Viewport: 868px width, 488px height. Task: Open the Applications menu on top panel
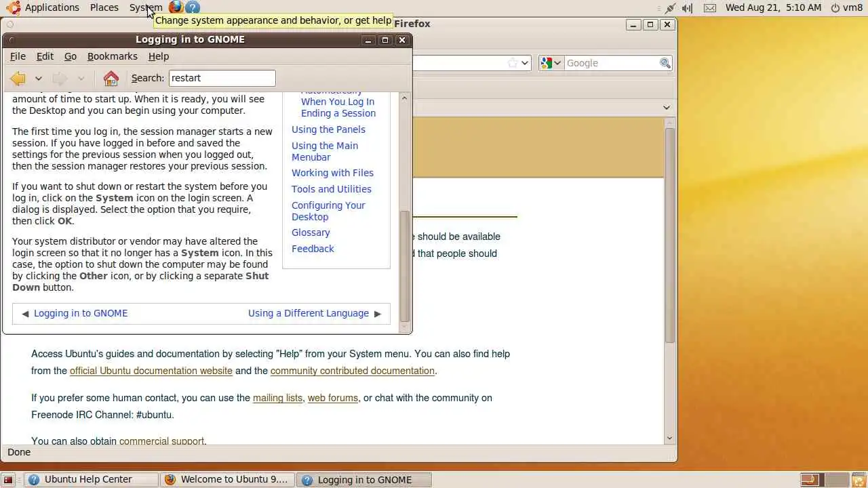[52, 7]
